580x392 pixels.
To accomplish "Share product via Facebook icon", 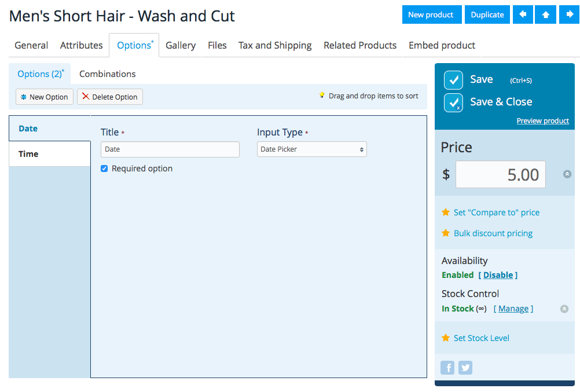I will tap(447, 368).
